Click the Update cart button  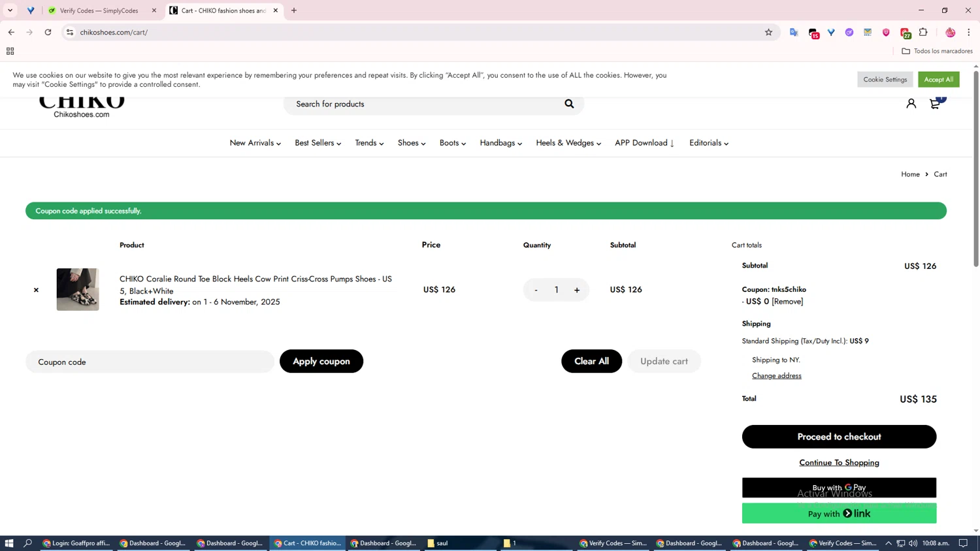(664, 361)
